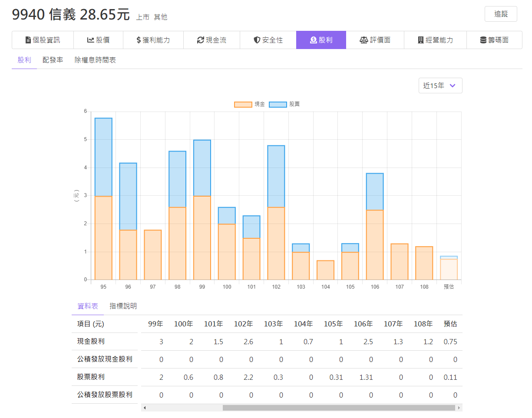This screenshot has height=418, width=532.
Task: Click the blue stock portion of bar 102
Action: 276,176
